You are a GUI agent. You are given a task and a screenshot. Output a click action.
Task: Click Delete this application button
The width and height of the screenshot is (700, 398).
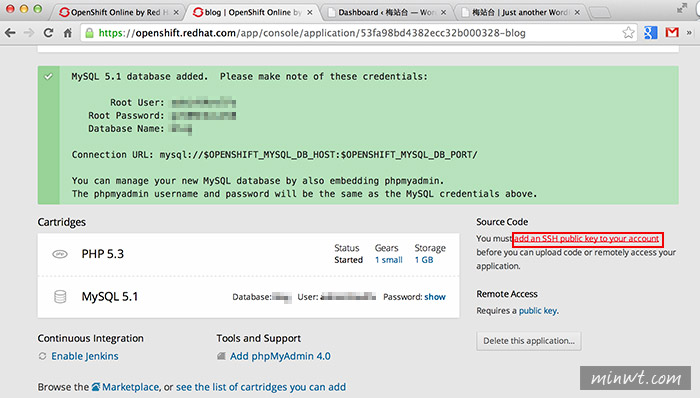tap(529, 341)
